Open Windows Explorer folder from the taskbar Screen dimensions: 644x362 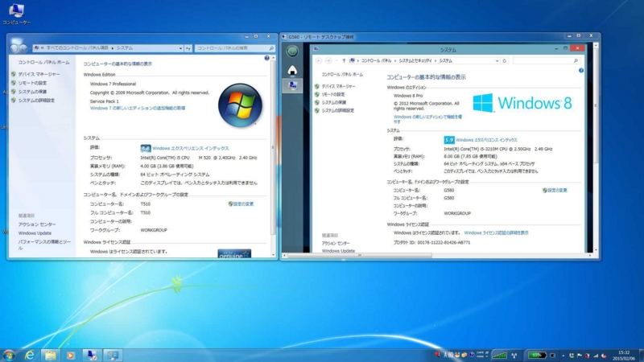(50, 356)
